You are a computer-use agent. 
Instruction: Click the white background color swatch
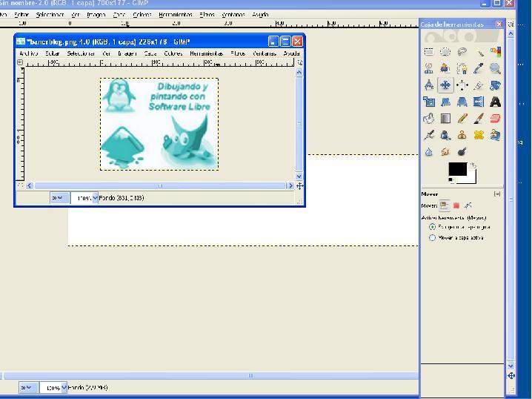pyautogui.click(x=471, y=179)
